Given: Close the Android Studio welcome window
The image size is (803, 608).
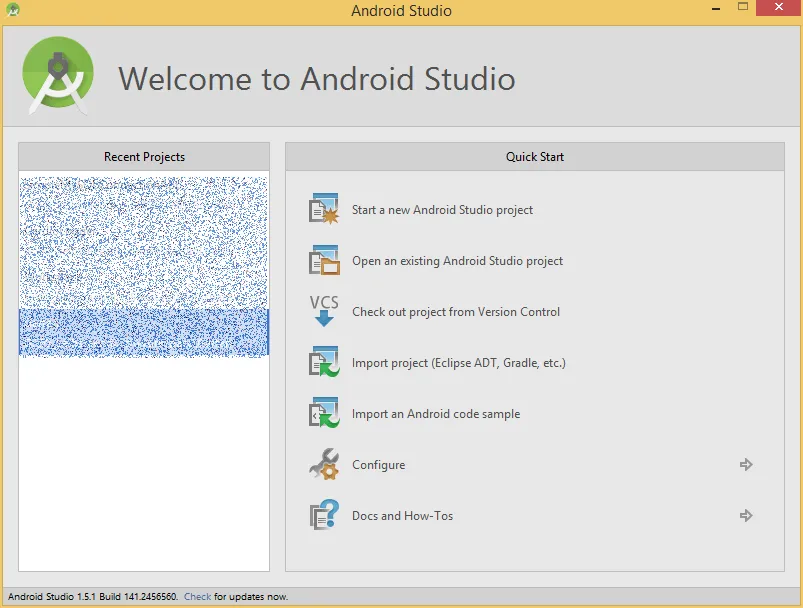Looking at the screenshot, I should (x=777, y=9).
